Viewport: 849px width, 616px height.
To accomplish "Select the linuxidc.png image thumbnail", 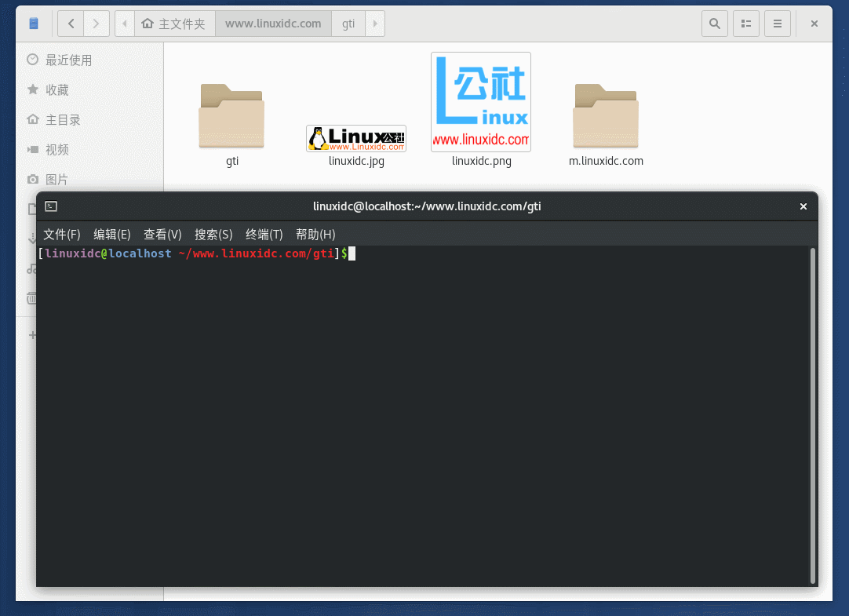I will point(480,102).
